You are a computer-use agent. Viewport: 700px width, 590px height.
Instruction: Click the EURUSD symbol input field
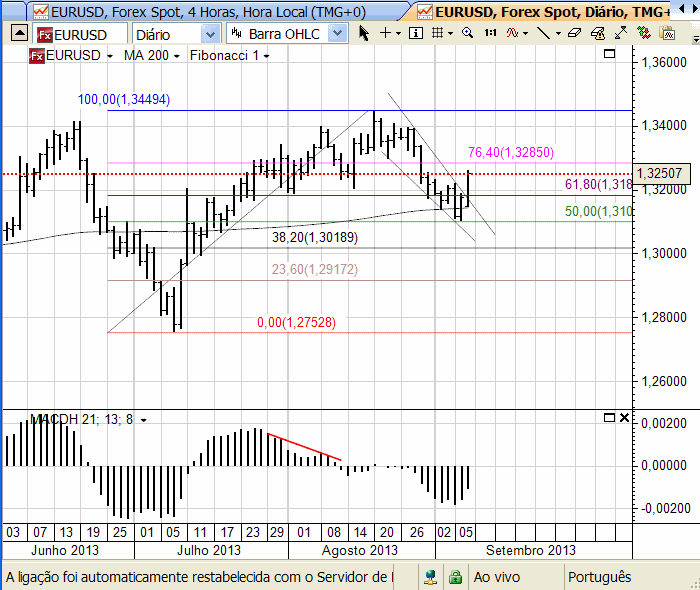click(79, 34)
